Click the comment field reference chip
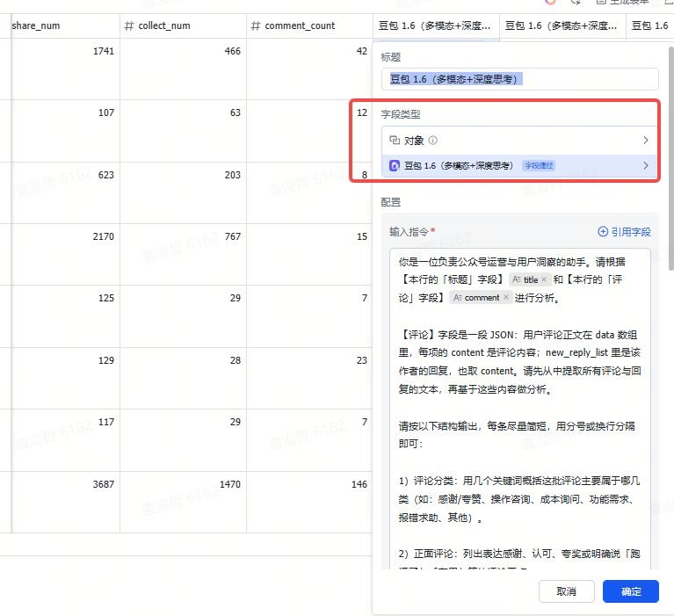 [x=481, y=298]
